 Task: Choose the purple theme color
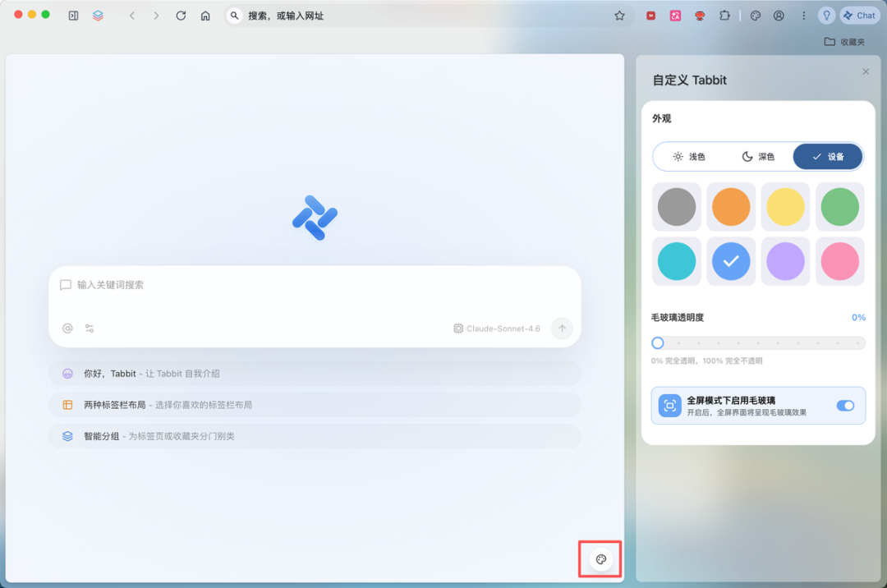click(785, 261)
